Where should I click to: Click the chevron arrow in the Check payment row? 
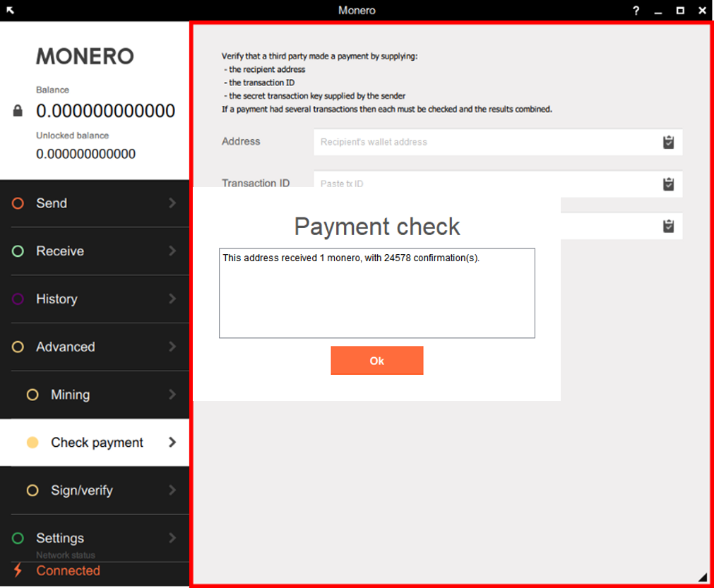click(172, 442)
